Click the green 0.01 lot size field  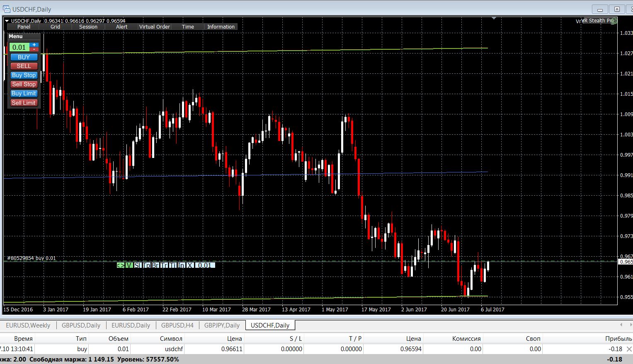coord(19,47)
